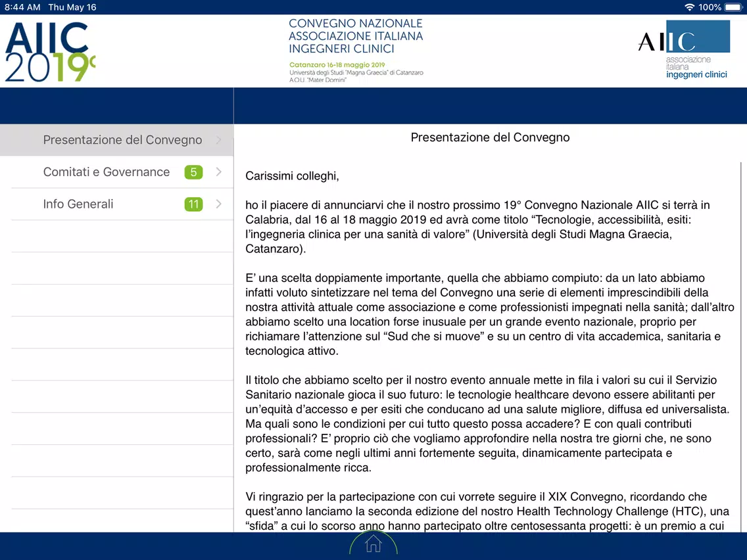
Task: Open Info Generali menu item
Action: (117, 204)
